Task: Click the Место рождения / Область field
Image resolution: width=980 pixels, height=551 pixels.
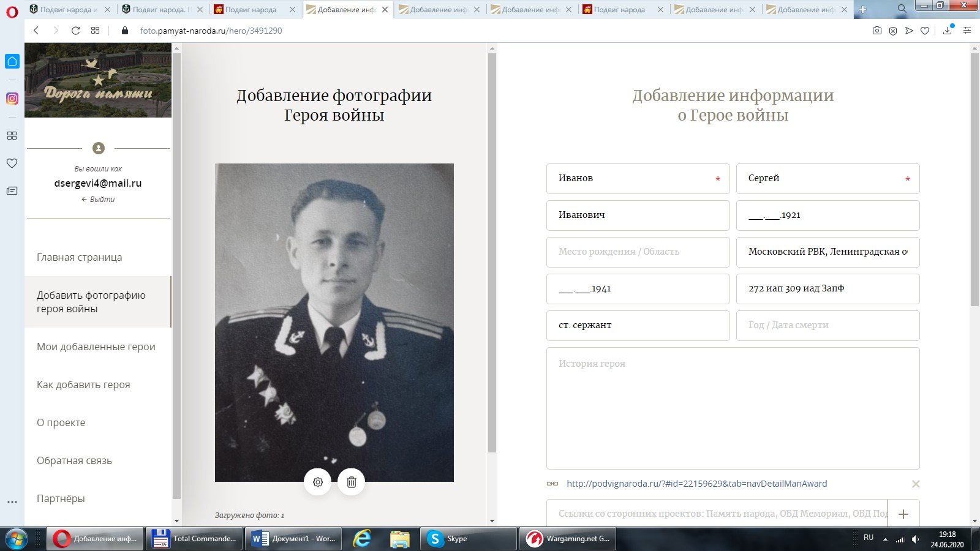Action: pos(638,252)
